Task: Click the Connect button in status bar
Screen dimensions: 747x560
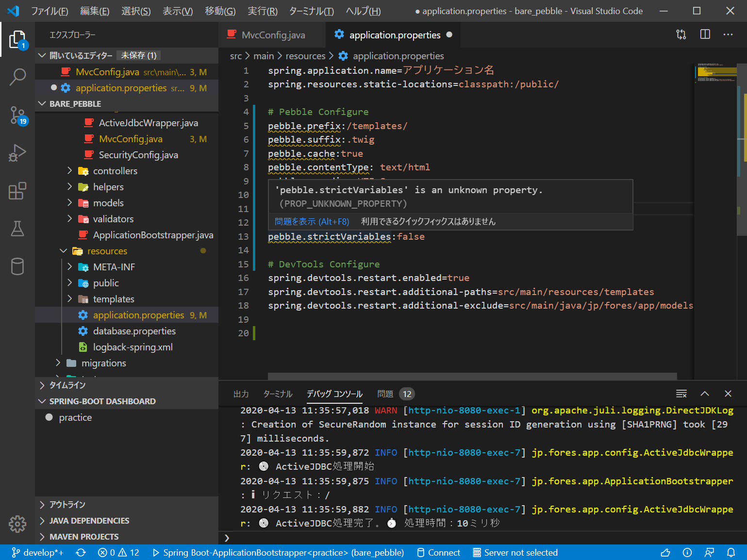Action: [x=438, y=552]
